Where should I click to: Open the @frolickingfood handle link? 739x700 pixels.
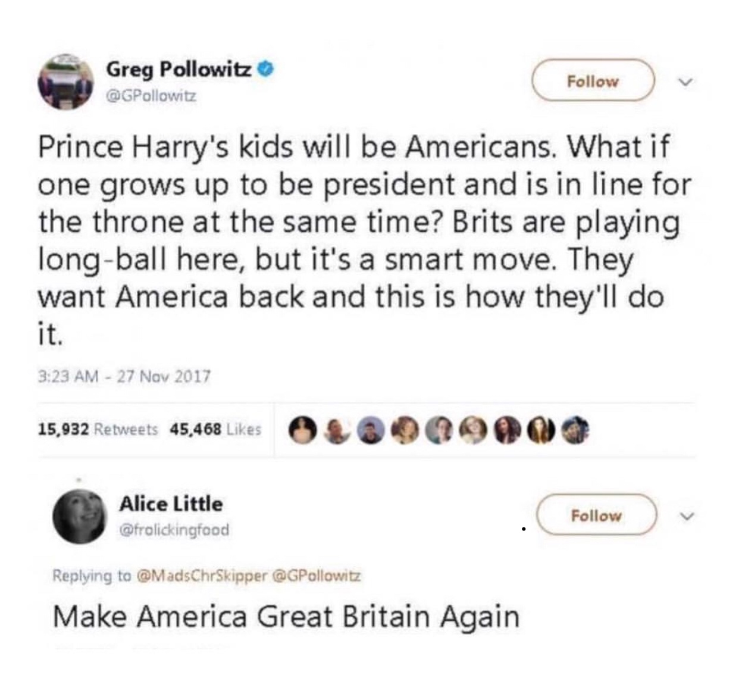[x=174, y=529]
